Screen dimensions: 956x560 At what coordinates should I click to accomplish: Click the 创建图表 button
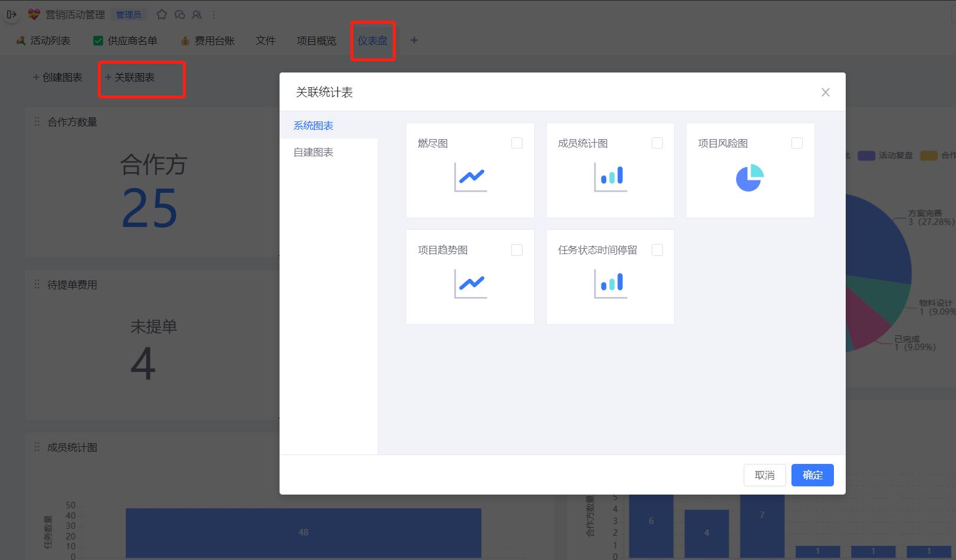coord(58,77)
